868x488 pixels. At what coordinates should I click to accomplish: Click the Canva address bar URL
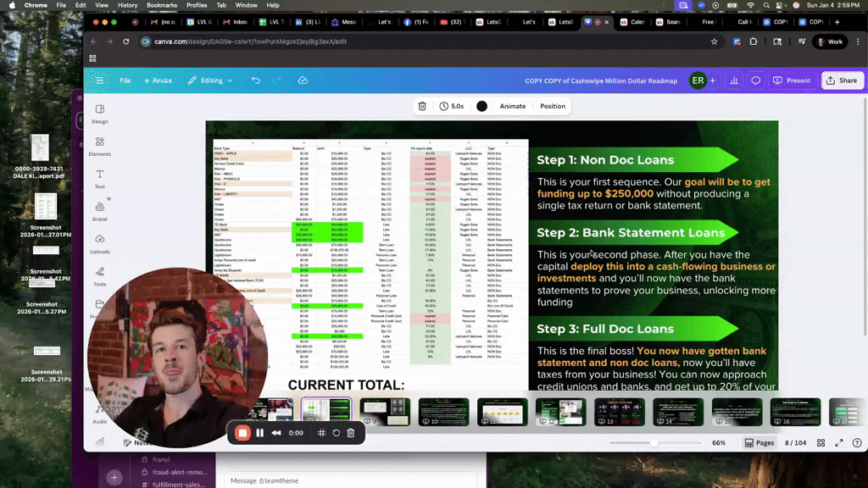(x=250, y=42)
